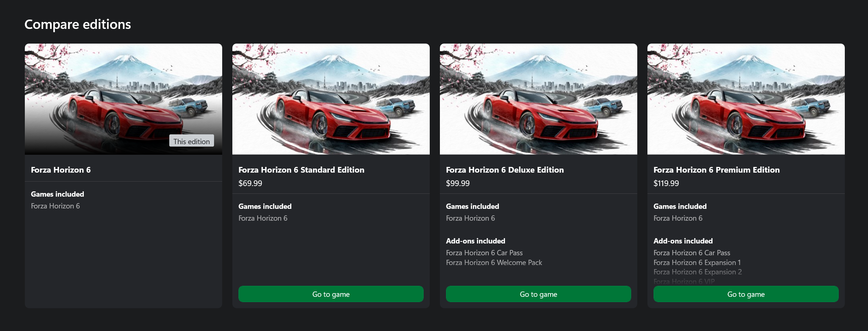Click the Compare editions heading
Screen dimensions: 868x331
(78, 24)
